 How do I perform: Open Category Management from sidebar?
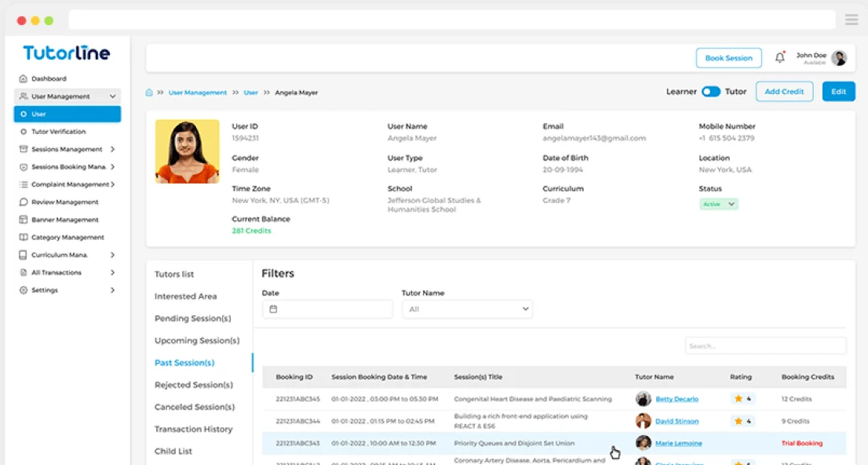point(67,238)
